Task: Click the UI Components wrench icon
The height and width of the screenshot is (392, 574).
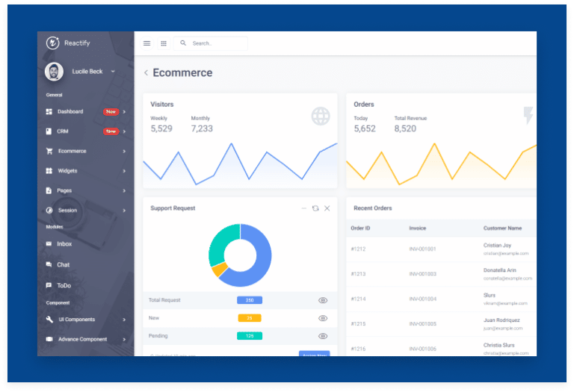Action: tap(49, 320)
